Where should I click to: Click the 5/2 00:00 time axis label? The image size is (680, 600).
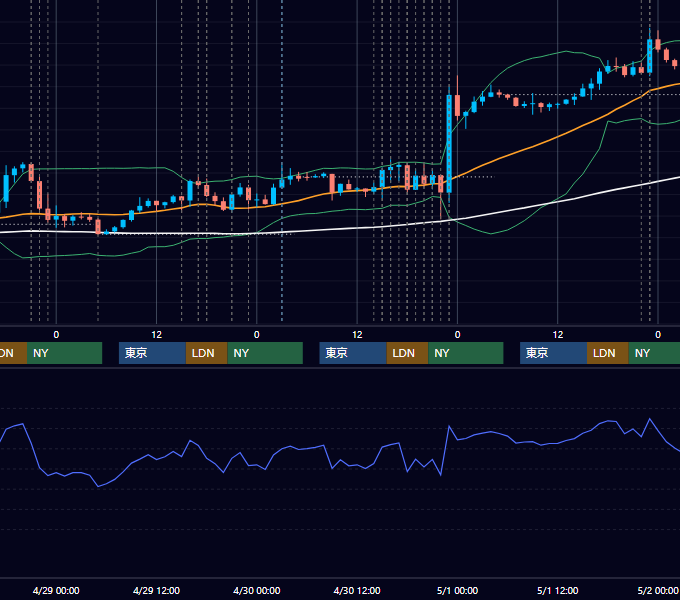(x=658, y=590)
